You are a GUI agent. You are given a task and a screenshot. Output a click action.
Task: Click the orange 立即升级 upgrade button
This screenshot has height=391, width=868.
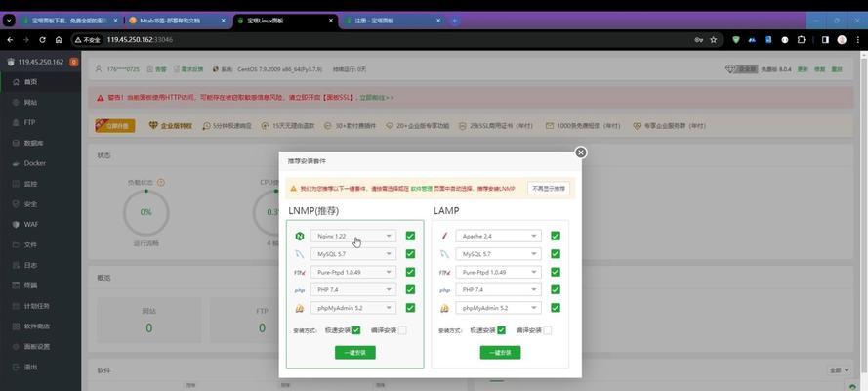tap(115, 126)
